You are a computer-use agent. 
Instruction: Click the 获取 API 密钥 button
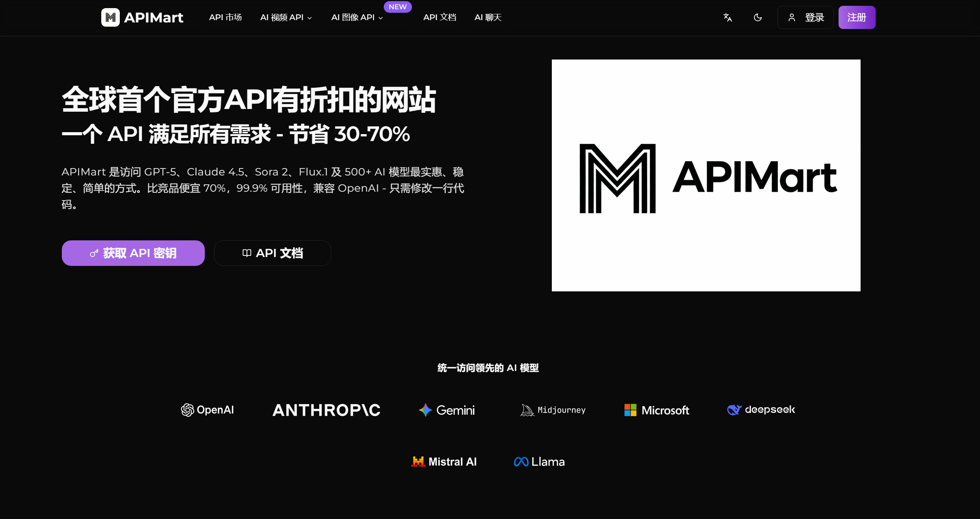pos(133,253)
